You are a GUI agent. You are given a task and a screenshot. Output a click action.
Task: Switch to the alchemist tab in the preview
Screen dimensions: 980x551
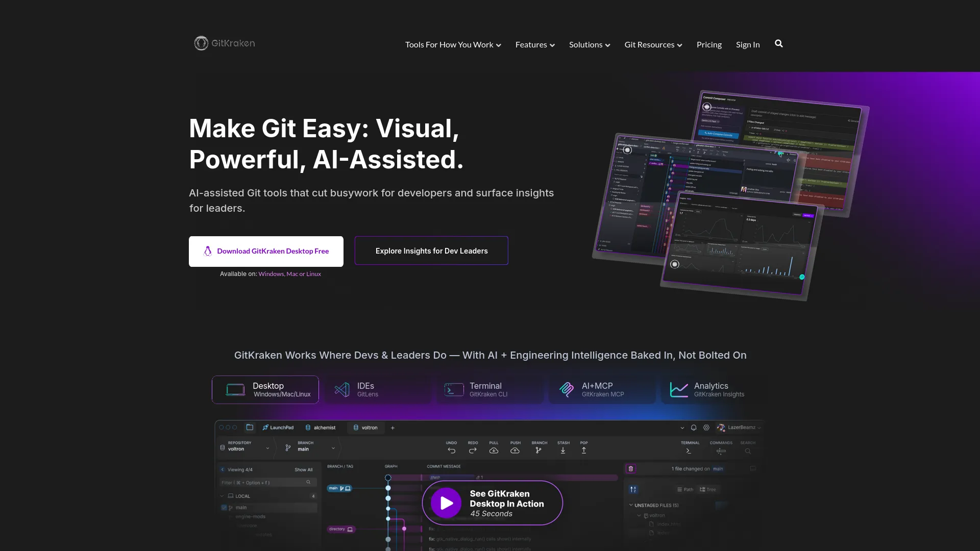[321, 428]
